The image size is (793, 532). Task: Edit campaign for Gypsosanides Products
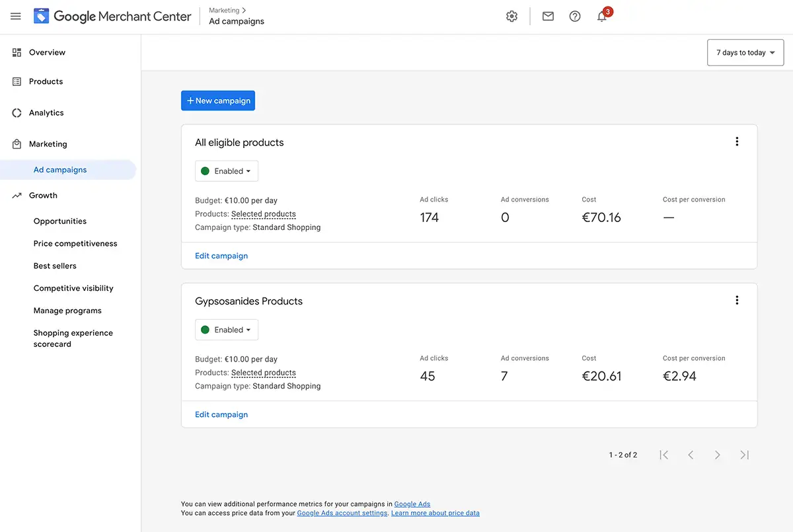pos(221,414)
